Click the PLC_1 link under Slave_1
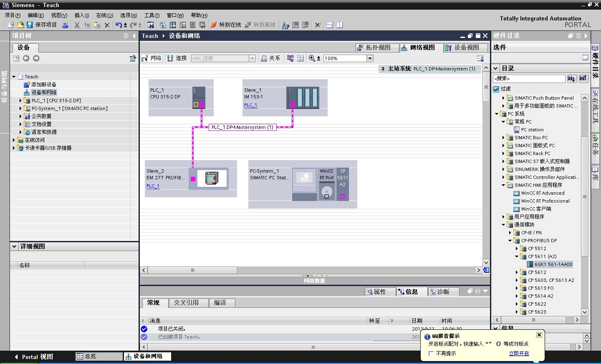This screenshot has height=364, width=601. 250,105
